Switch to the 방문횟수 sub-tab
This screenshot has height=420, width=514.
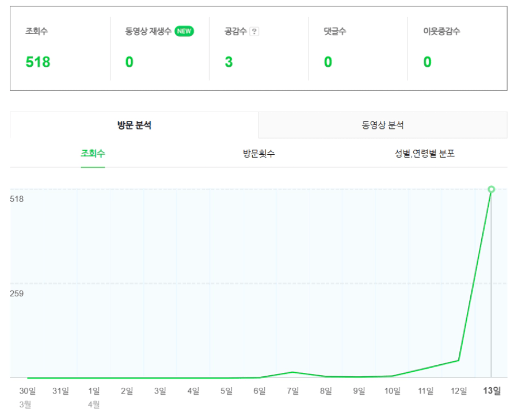258,154
